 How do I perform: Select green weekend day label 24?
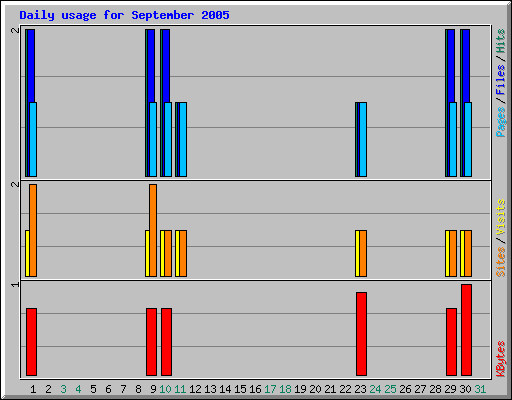375,389
